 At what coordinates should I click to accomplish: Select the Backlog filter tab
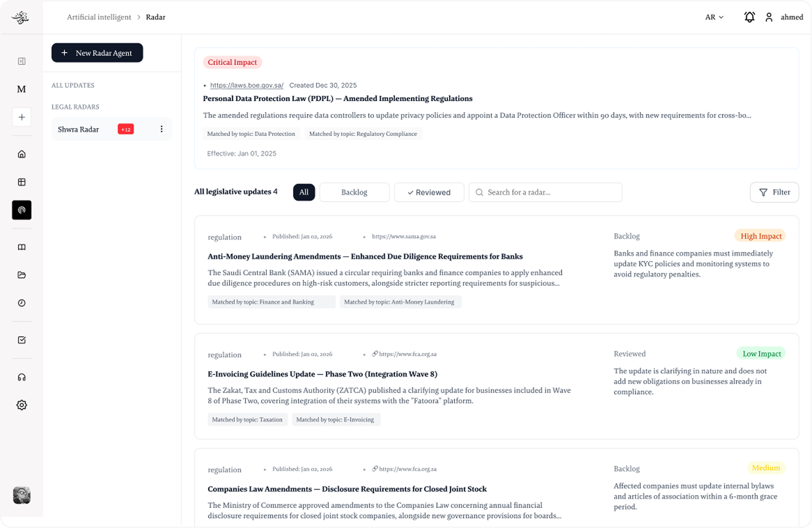click(x=354, y=192)
